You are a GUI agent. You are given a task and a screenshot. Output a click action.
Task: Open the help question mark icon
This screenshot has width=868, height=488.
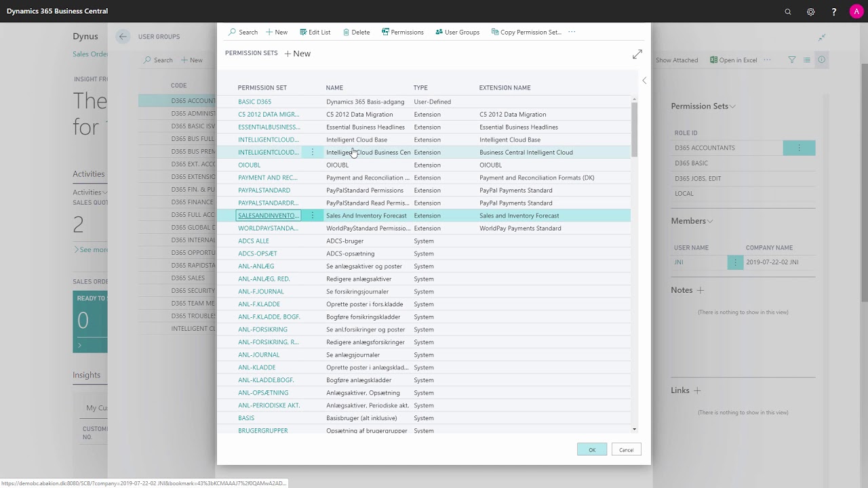coord(834,12)
